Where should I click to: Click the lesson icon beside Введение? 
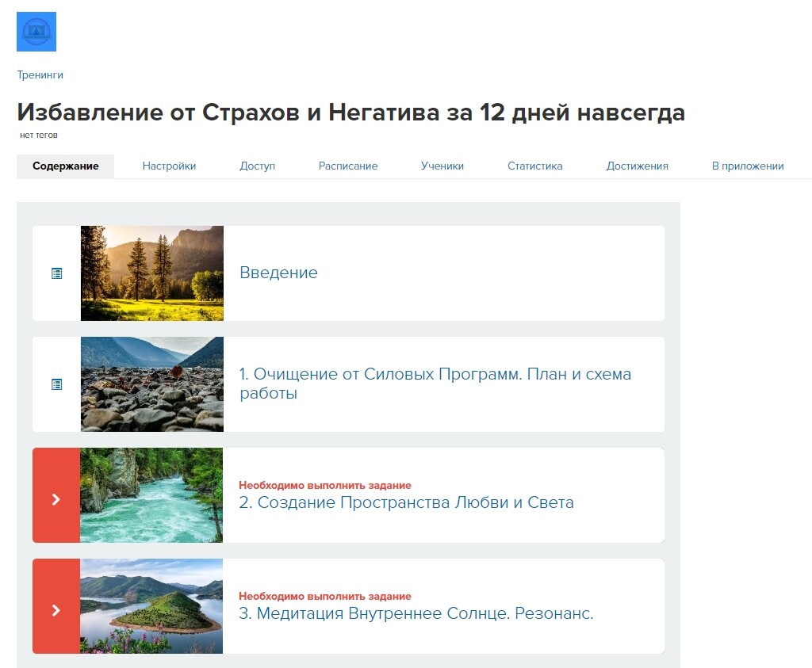57,273
